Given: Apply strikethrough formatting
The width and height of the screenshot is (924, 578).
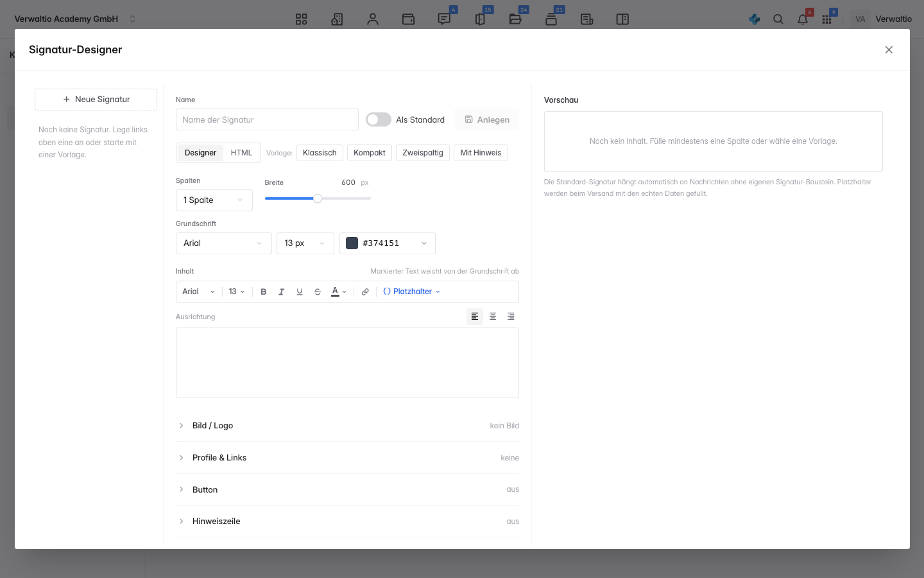Looking at the screenshot, I should pos(317,292).
